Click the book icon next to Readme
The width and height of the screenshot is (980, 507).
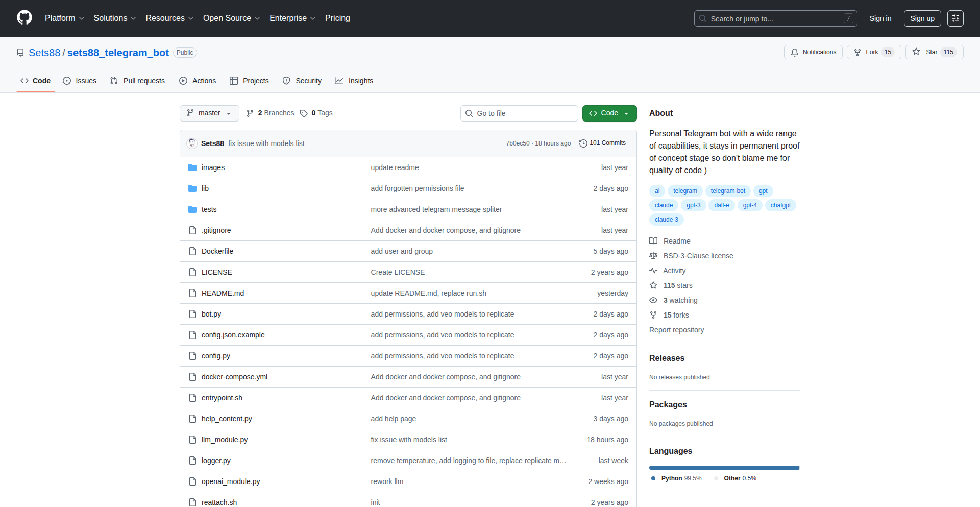click(x=653, y=240)
